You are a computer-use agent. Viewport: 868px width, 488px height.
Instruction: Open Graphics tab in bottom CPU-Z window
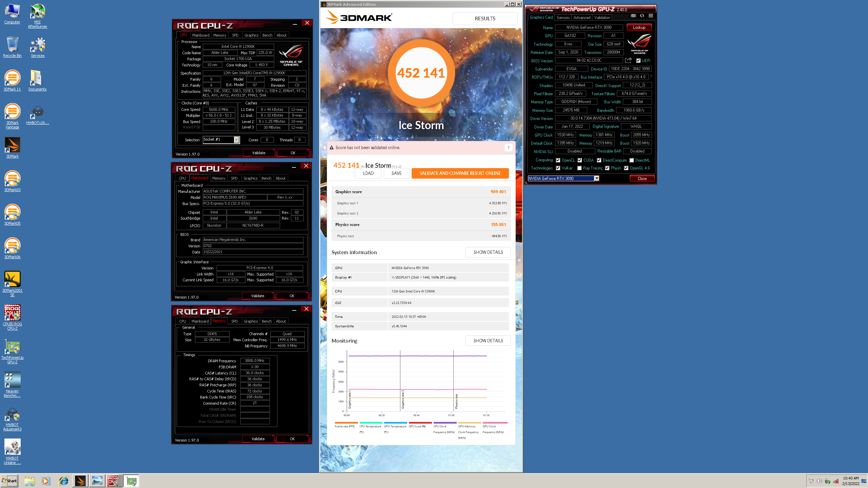point(251,321)
